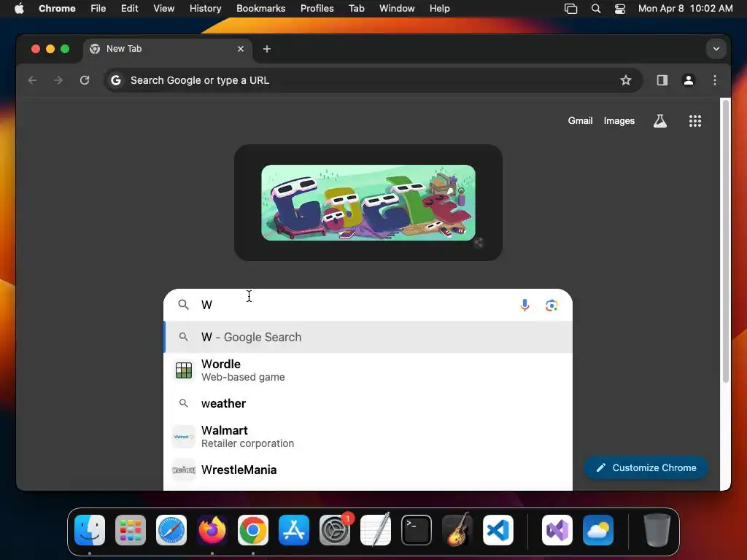Click the Customize Chrome button

(646, 467)
